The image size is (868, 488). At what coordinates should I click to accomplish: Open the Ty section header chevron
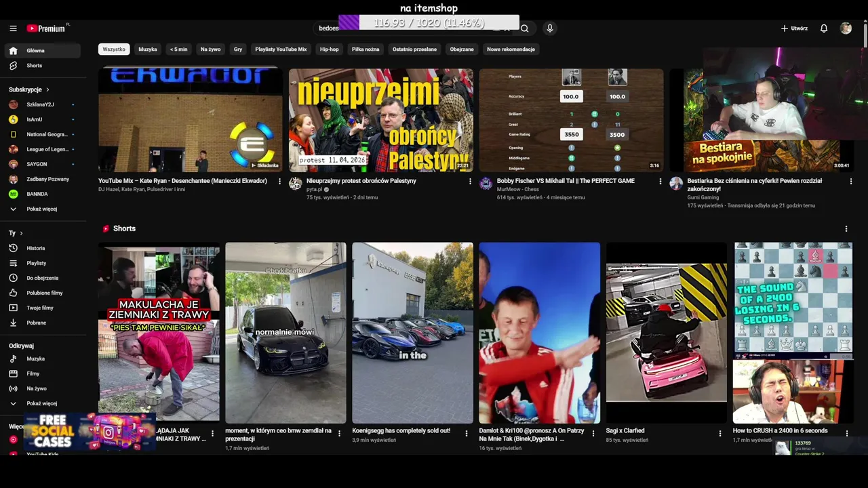(21, 233)
